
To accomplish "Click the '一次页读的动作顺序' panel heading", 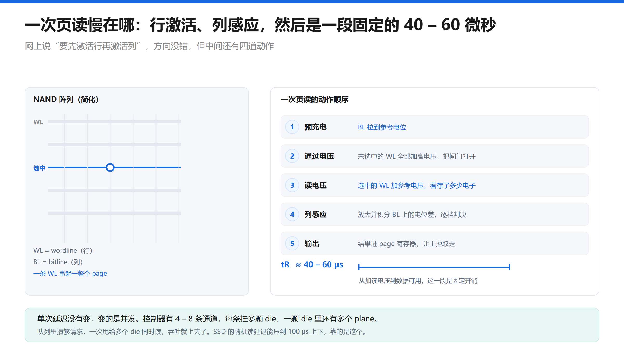I will (x=315, y=99).
